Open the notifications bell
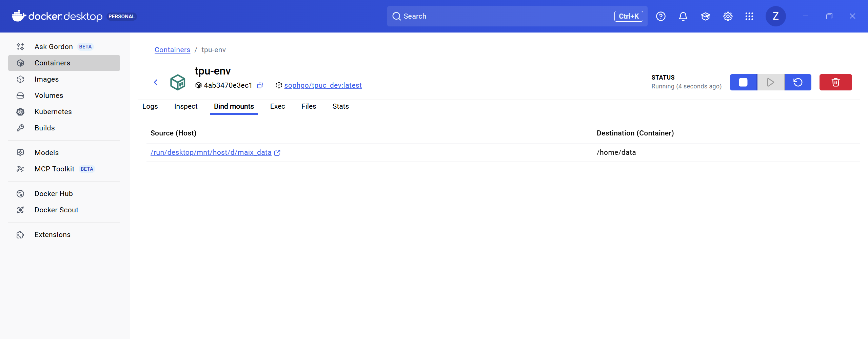The image size is (868, 339). 683,16
